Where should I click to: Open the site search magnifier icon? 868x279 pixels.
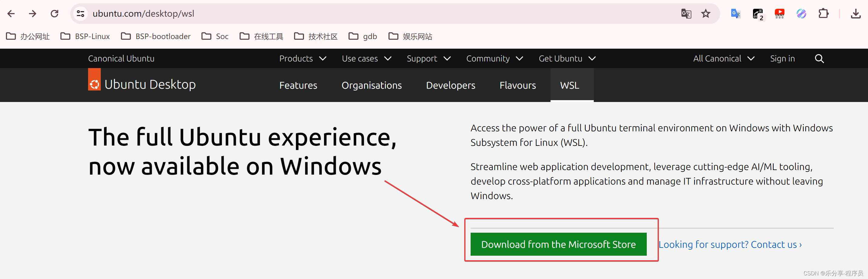click(820, 58)
